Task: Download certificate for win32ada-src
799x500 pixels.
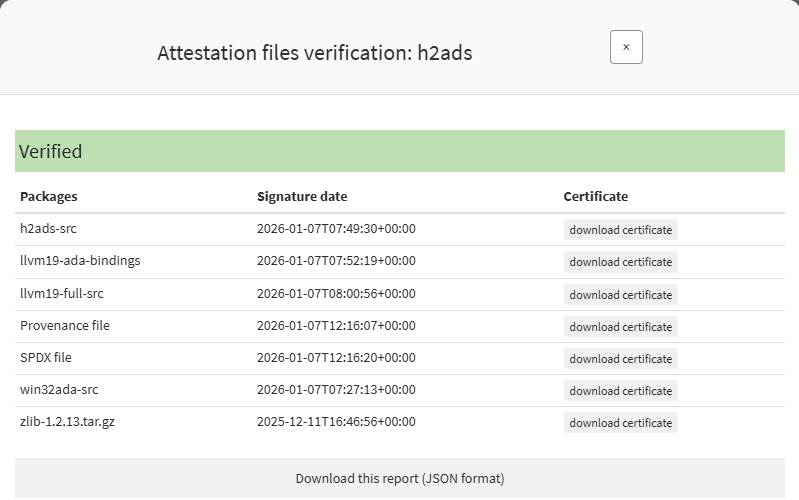Action: click(x=620, y=391)
